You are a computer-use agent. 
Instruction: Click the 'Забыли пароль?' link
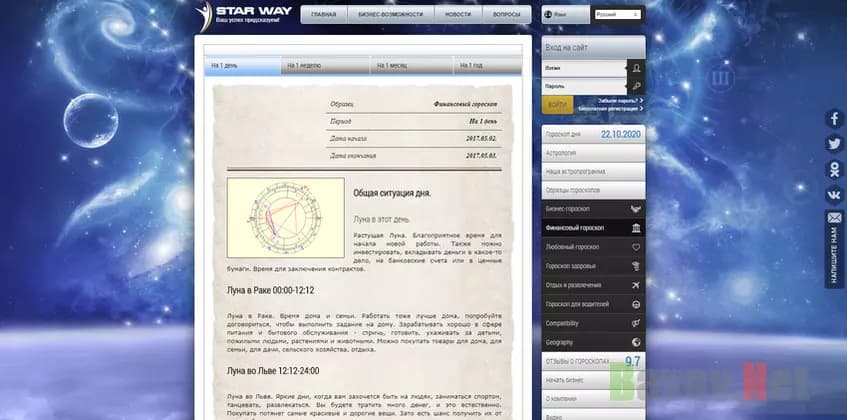coord(617,101)
